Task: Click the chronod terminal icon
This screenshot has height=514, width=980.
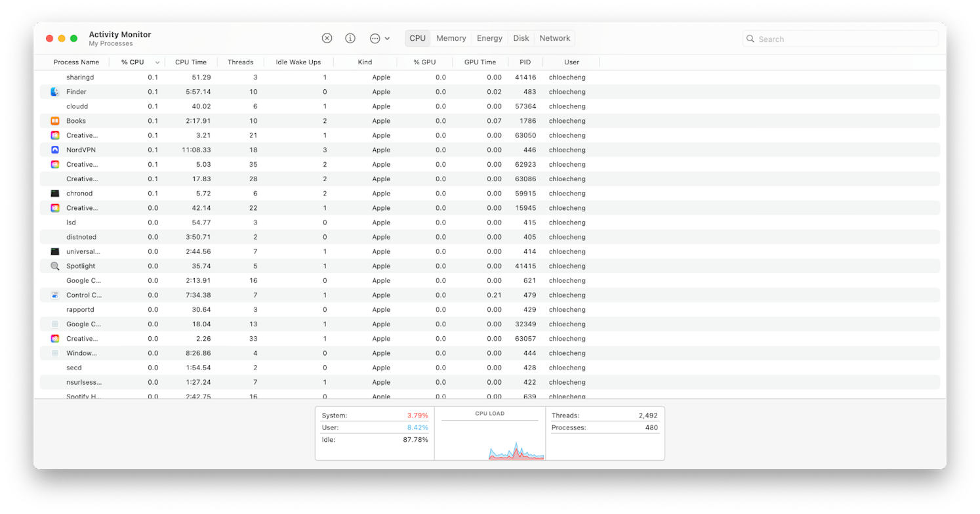Action: tap(55, 194)
